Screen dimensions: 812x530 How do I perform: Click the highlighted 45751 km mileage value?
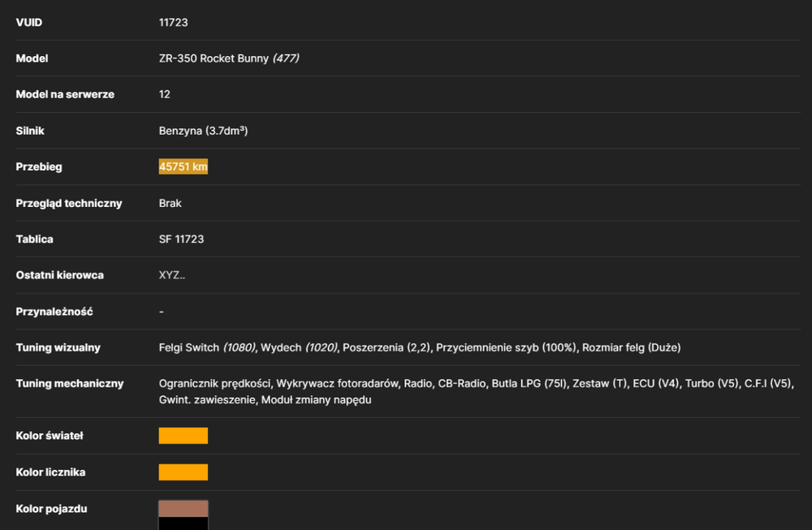(184, 166)
